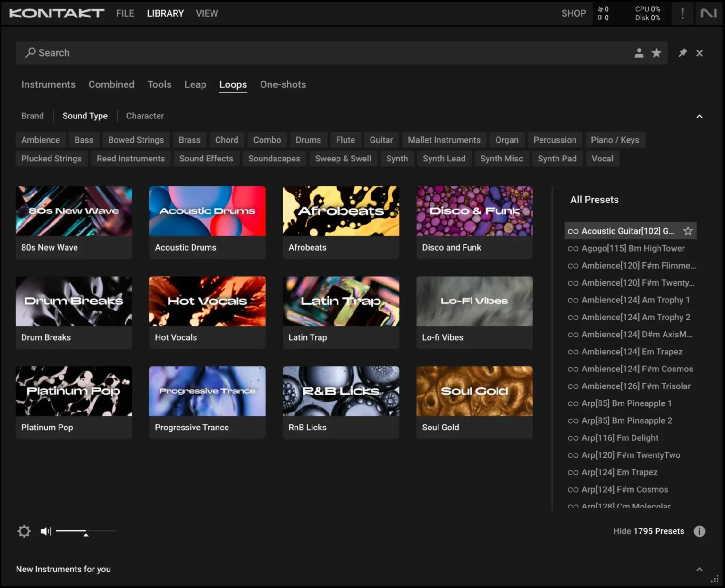Toggle the Drums sound type tag
The width and height of the screenshot is (725, 588).
click(x=308, y=140)
